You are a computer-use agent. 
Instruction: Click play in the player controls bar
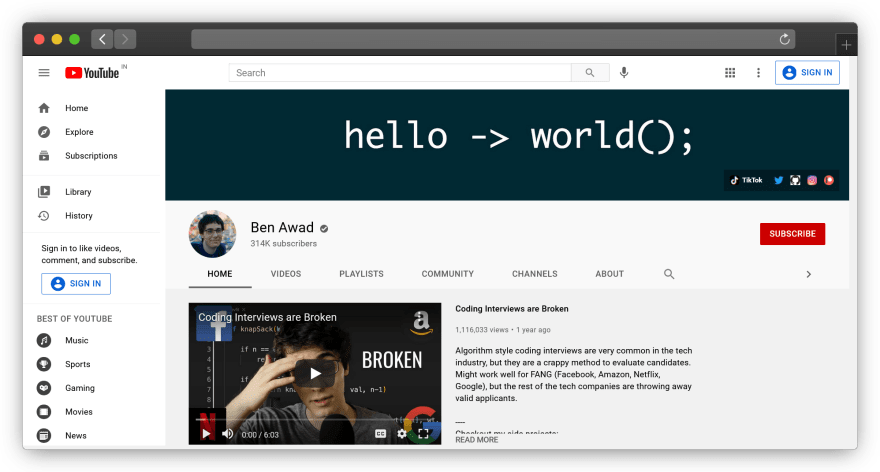coord(206,434)
